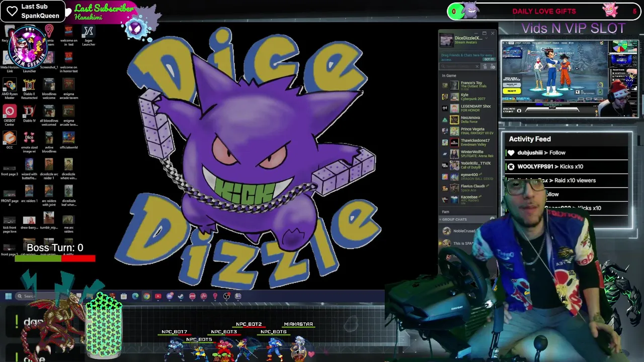Select friend Kyle playing Cyberpunk 2077
The height and width of the screenshot is (362, 644).
click(468, 97)
